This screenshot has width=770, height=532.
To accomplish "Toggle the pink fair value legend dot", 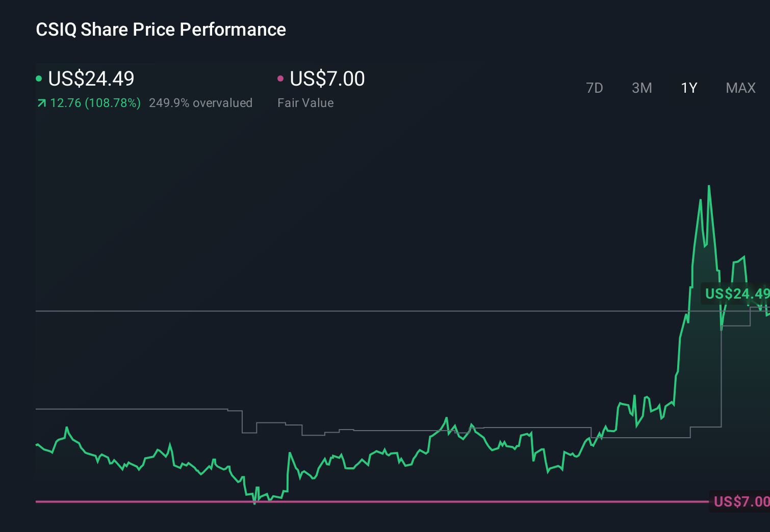I will [280, 78].
